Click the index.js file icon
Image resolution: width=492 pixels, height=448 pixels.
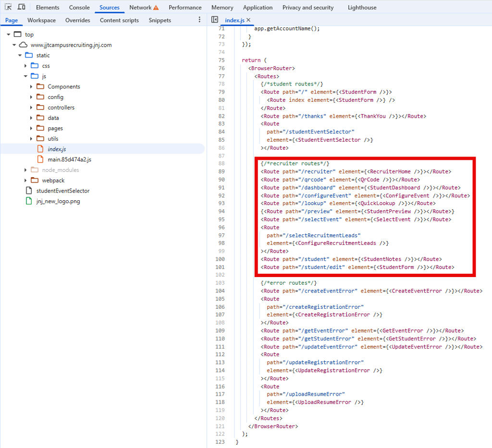coord(40,148)
